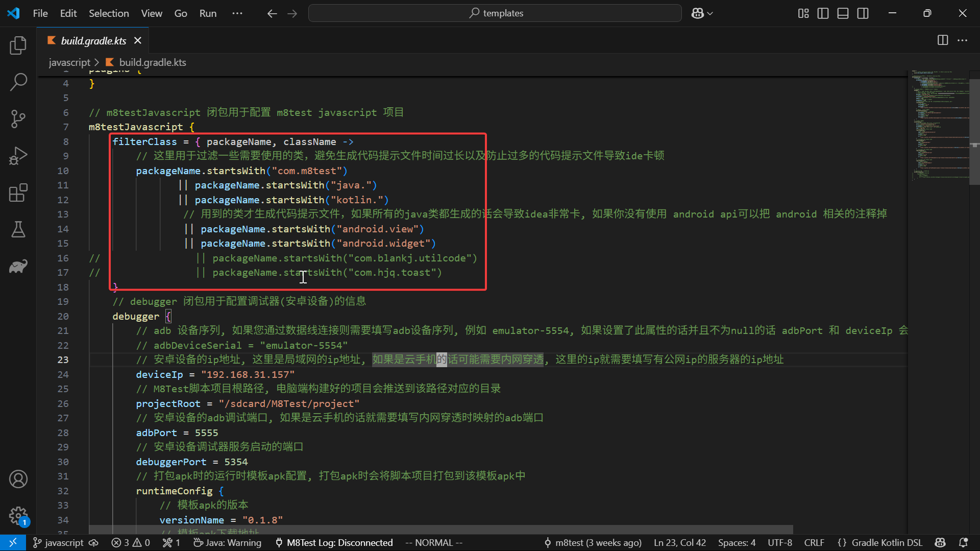980x551 pixels.
Task: Expand the Copilot dropdown in title bar
Action: click(x=710, y=13)
